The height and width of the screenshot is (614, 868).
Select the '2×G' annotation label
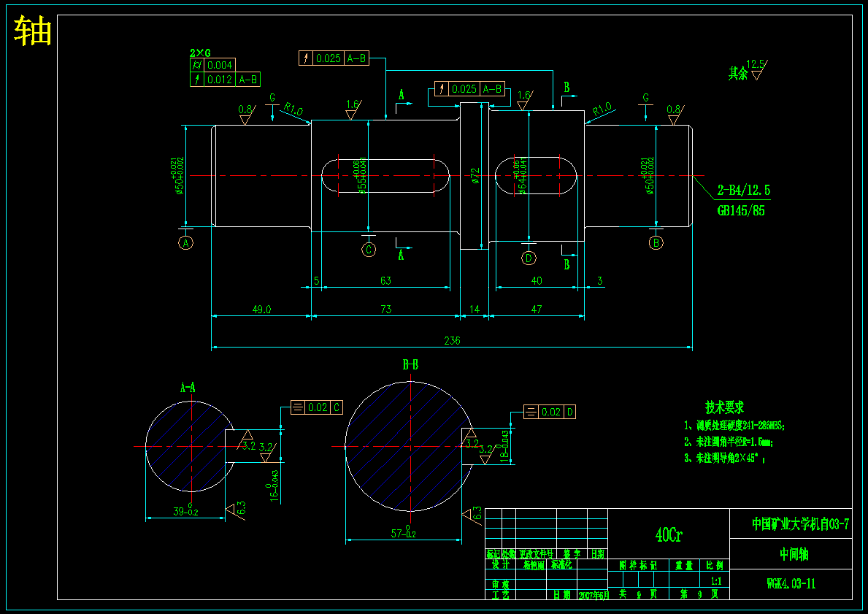[x=200, y=53]
